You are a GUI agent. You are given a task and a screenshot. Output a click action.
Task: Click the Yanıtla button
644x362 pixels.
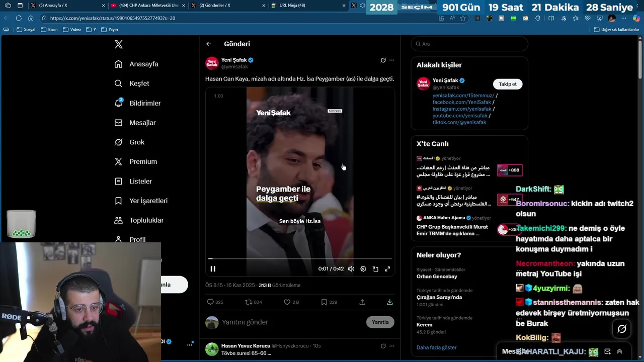[x=380, y=322]
